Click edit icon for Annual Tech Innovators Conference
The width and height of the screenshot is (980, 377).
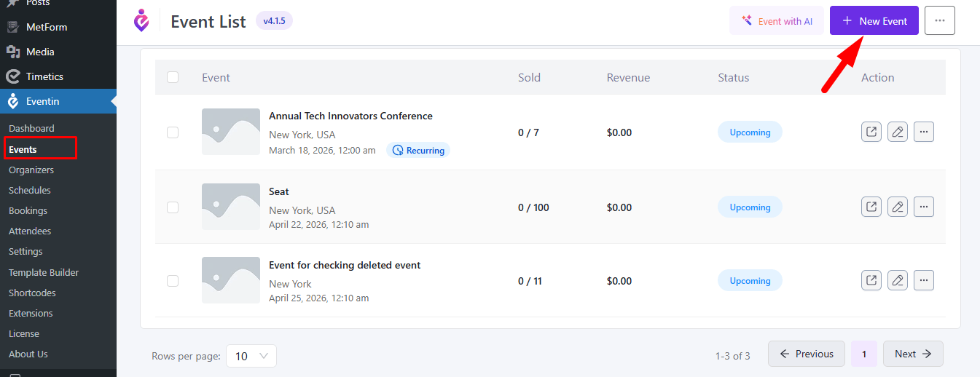coord(897,132)
